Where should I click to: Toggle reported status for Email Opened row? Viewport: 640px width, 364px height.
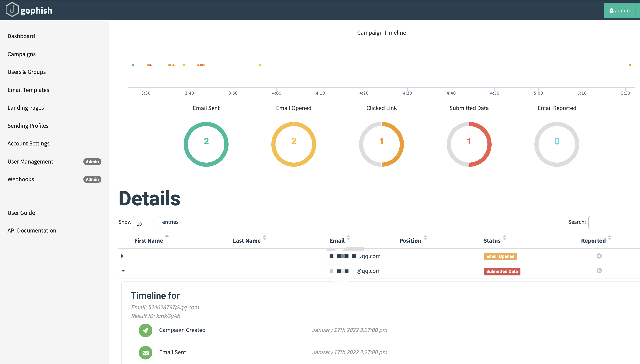point(599,256)
